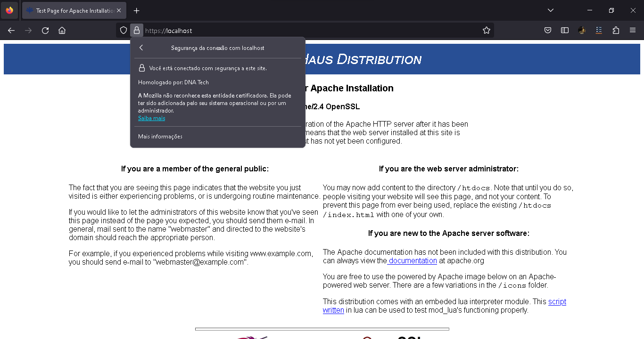The image size is (644, 339).
Task: Restore down the Firefox window
Action: [611, 10]
